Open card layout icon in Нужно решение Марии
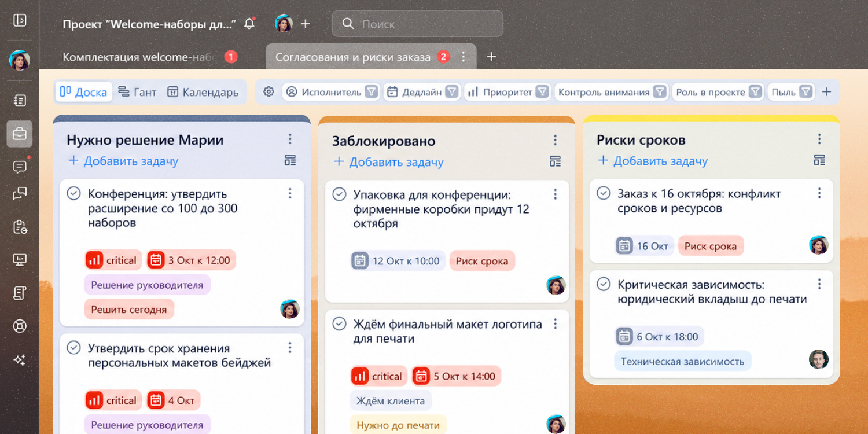Image resolution: width=868 pixels, height=434 pixels. coord(290,160)
